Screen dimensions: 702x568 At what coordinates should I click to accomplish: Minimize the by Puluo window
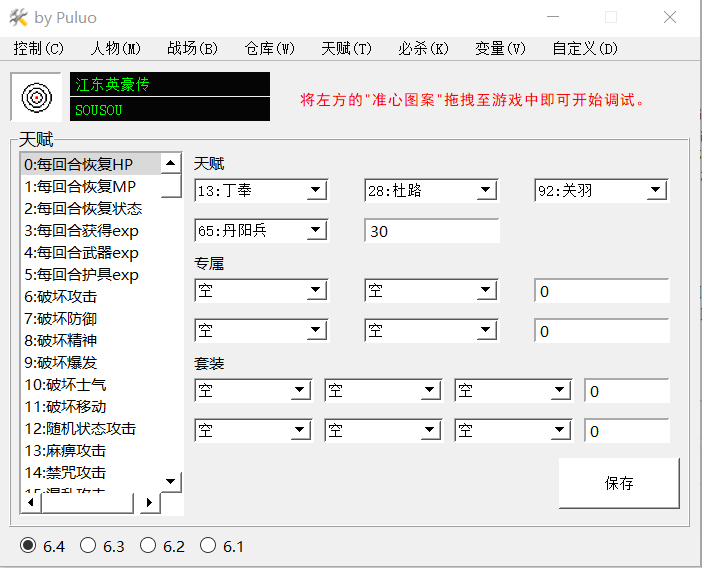[x=553, y=17]
